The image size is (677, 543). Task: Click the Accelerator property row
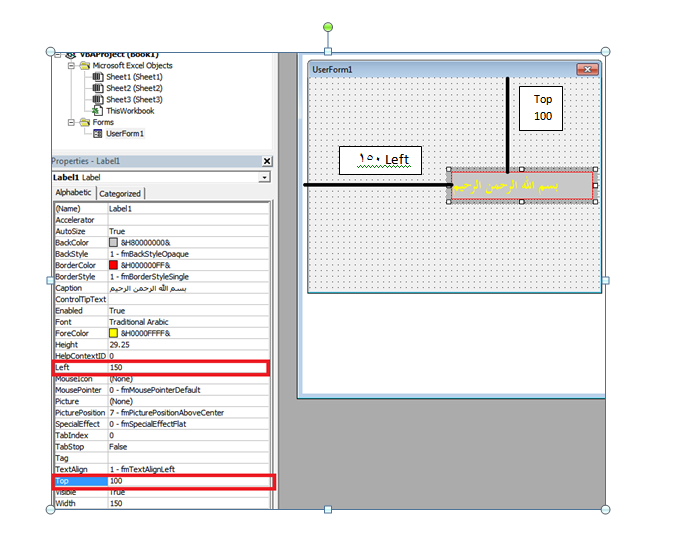point(162,220)
